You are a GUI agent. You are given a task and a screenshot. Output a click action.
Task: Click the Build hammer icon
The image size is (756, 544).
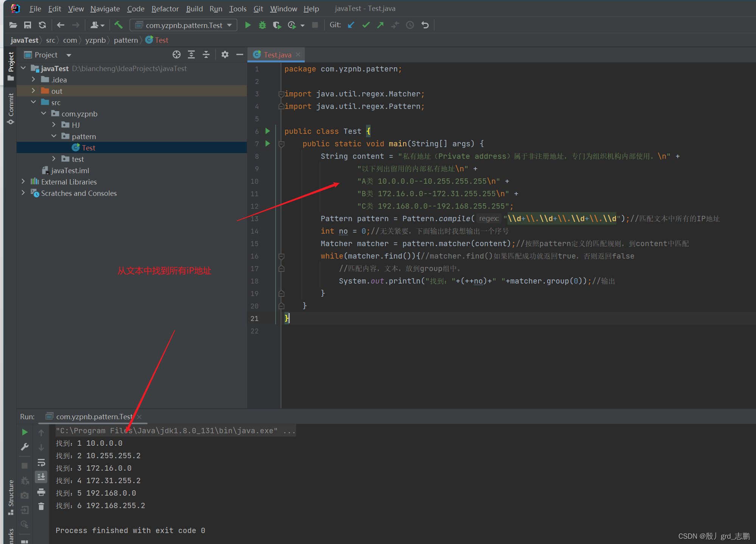tap(118, 25)
